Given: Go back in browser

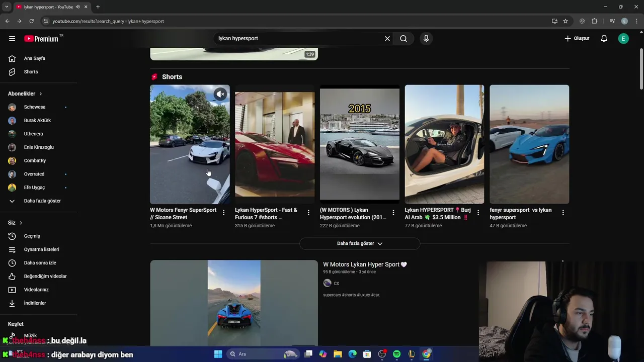Looking at the screenshot, I should 7,21.
